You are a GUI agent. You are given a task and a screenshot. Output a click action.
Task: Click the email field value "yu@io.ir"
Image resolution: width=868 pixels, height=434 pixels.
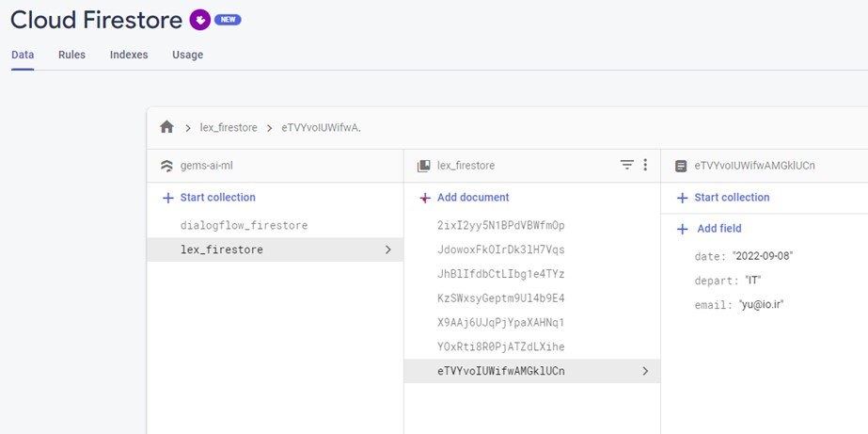pyautogui.click(x=762, y=305)
